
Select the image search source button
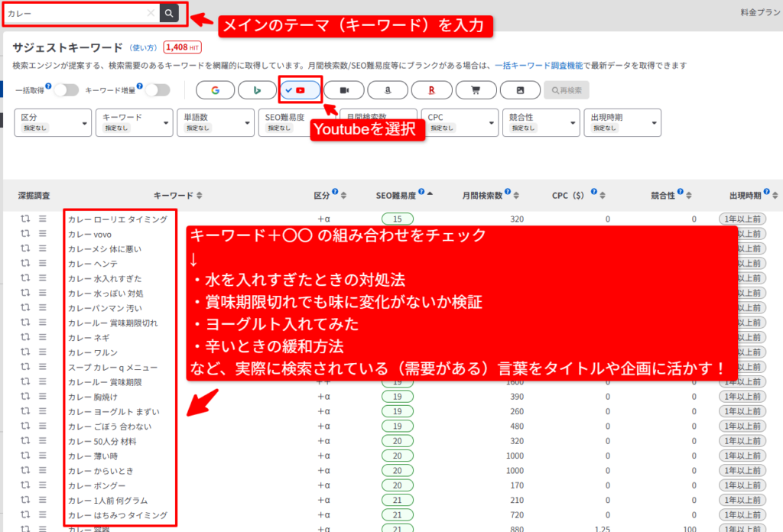click(520, 90)
